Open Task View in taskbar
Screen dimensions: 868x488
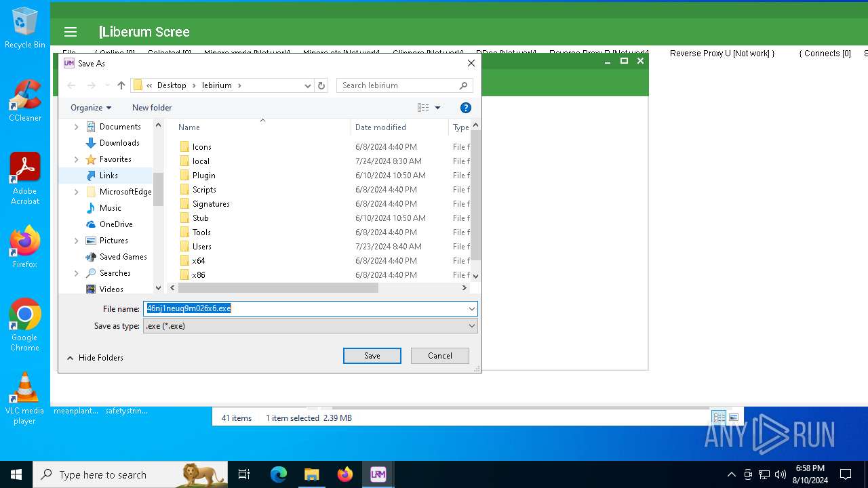[x=244, y=474]
